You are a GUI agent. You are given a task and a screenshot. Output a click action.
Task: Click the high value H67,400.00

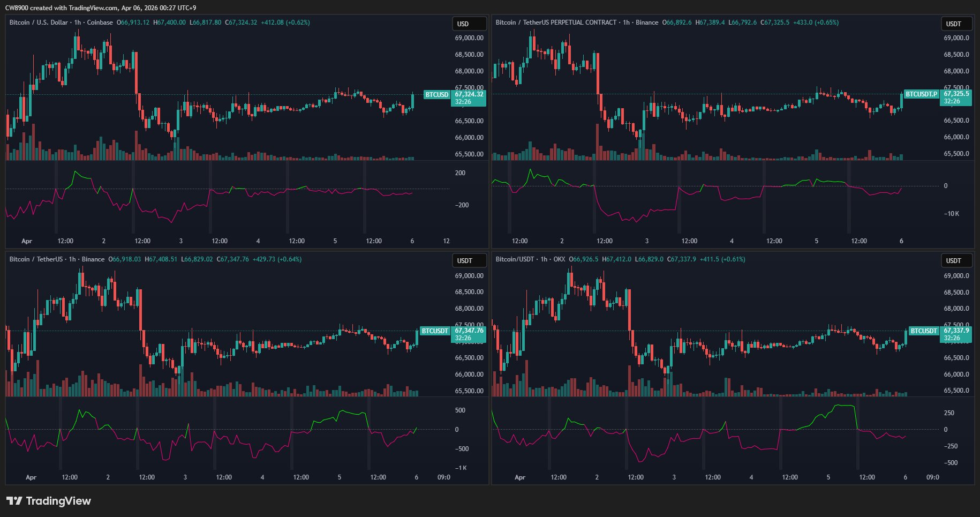click(x=169, y=23)
